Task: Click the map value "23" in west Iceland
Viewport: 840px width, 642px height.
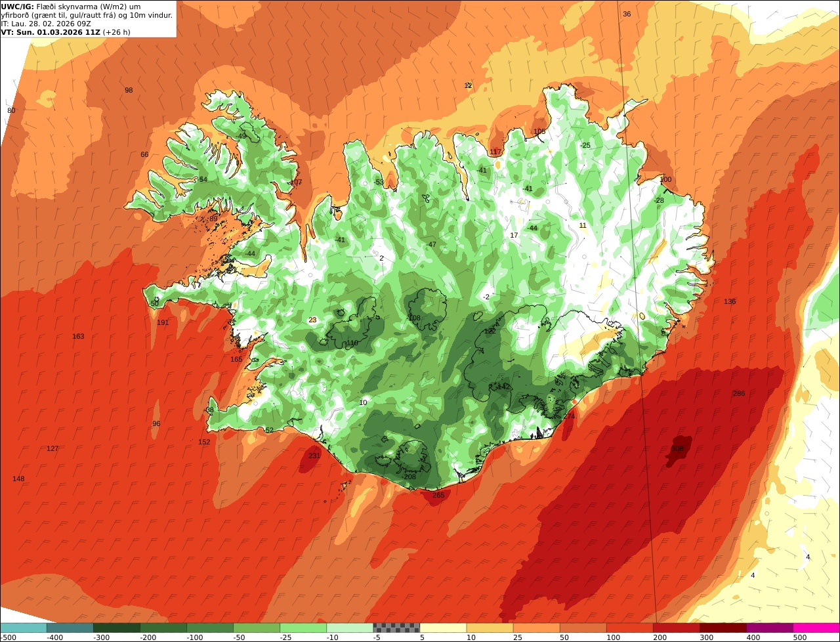Action: coord(312,320)
